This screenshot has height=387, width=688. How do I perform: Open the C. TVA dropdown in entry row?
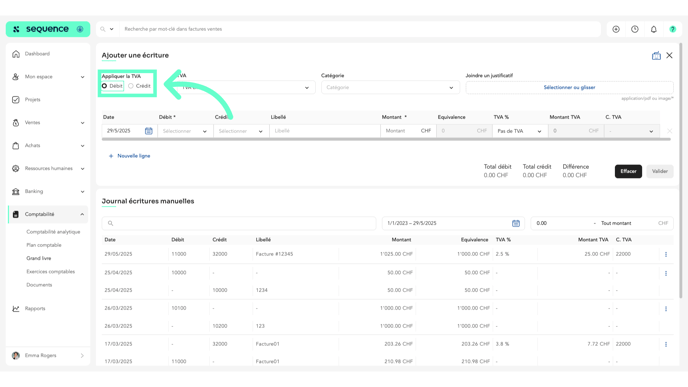631,131
